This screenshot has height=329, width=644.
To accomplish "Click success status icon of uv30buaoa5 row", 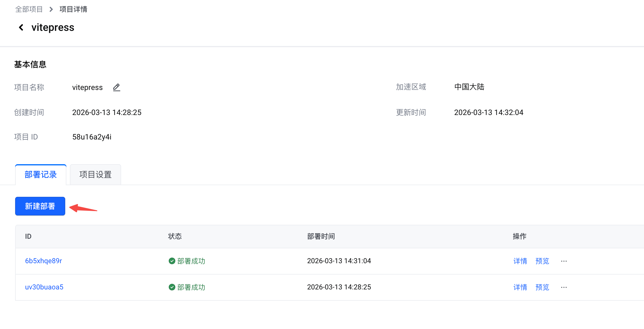I will click(x=172, y=287).
